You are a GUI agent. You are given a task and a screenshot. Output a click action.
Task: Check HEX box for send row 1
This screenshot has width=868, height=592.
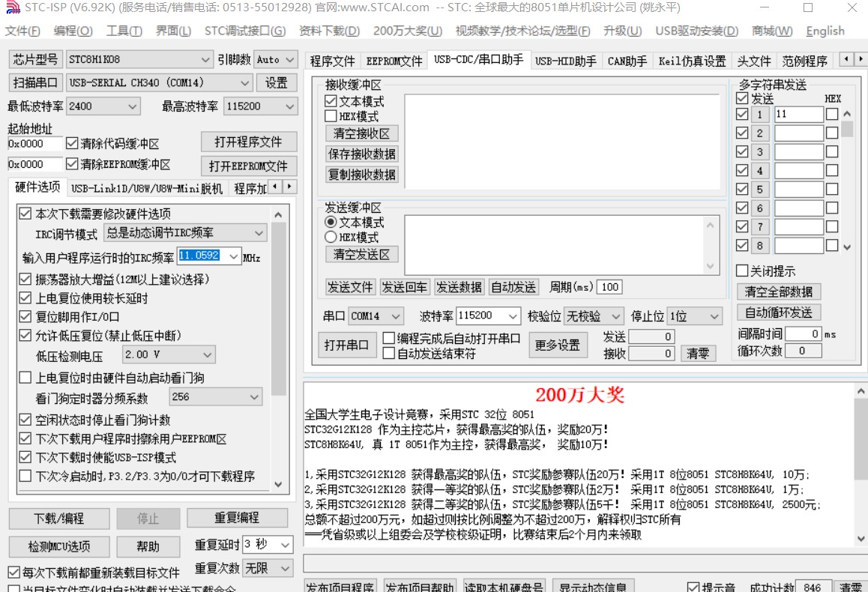pyautogui.click(x=831, y=114)
